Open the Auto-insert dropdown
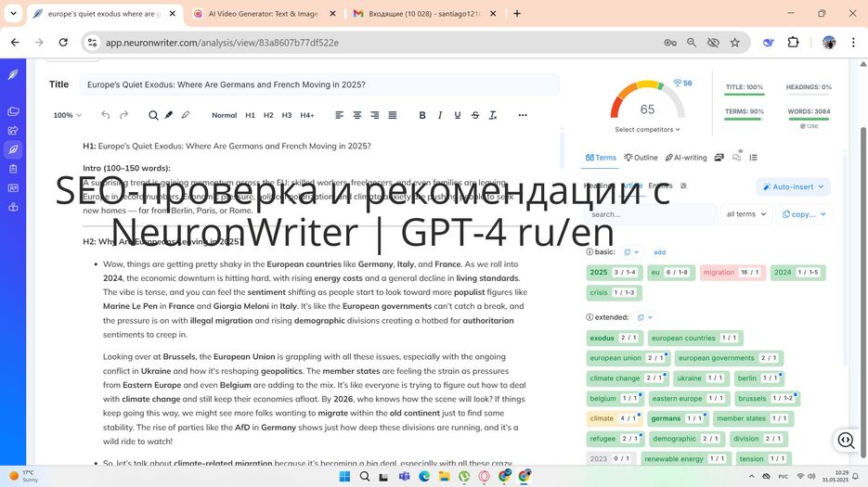This screenshot has height=487, width=868. pyautogui.click(x=793, y=186)
